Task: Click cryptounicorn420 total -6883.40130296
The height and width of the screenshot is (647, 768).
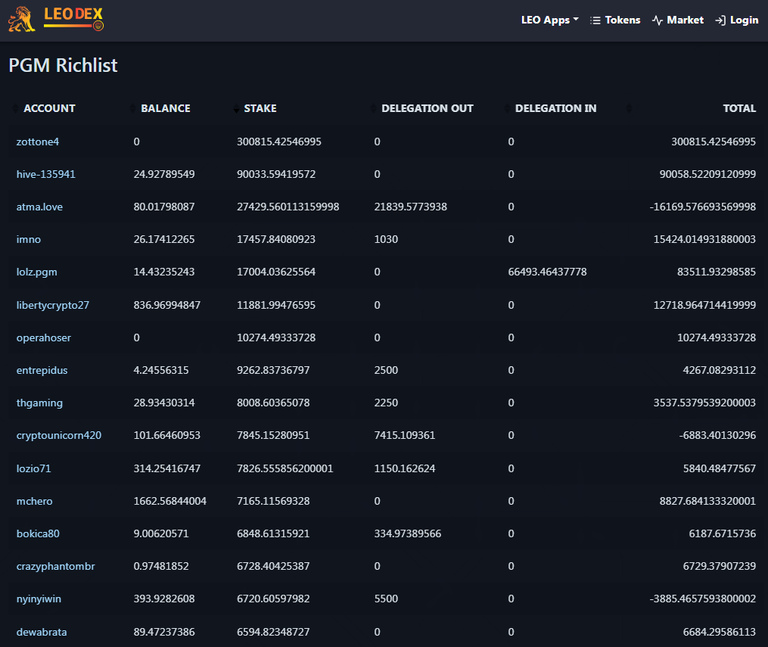Action: pos(717,435)
